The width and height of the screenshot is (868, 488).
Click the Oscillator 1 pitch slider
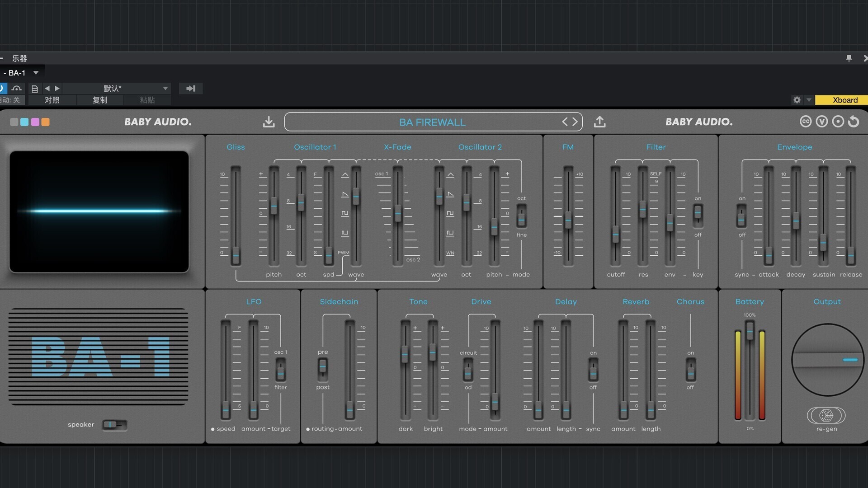coord(274,216)
